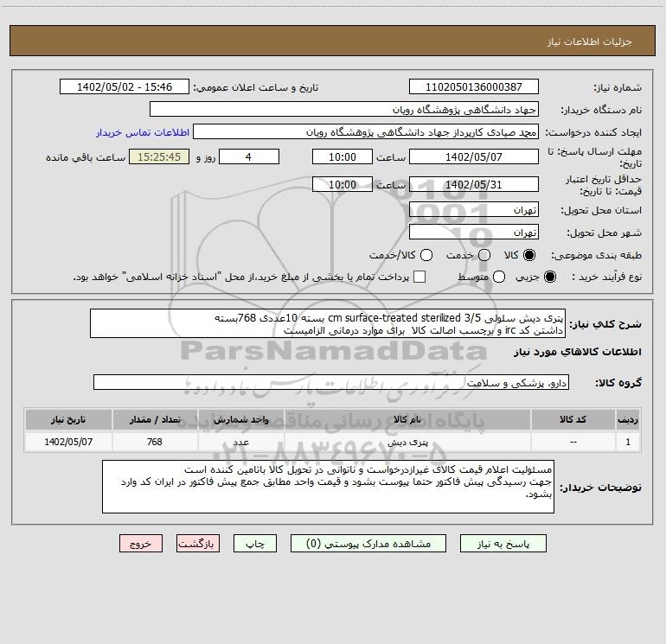This screenshot has width=666, height=644.
Task: Click the شهر محل تحویل field تهران
Action: tap(474, 232)
